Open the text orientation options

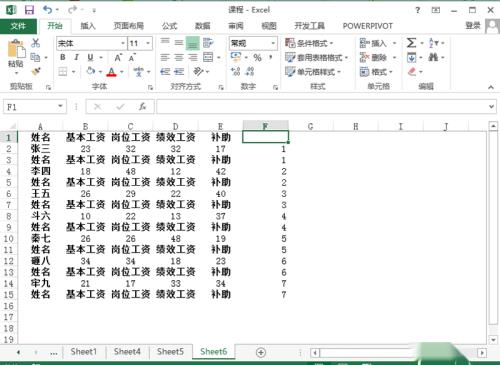201,71
